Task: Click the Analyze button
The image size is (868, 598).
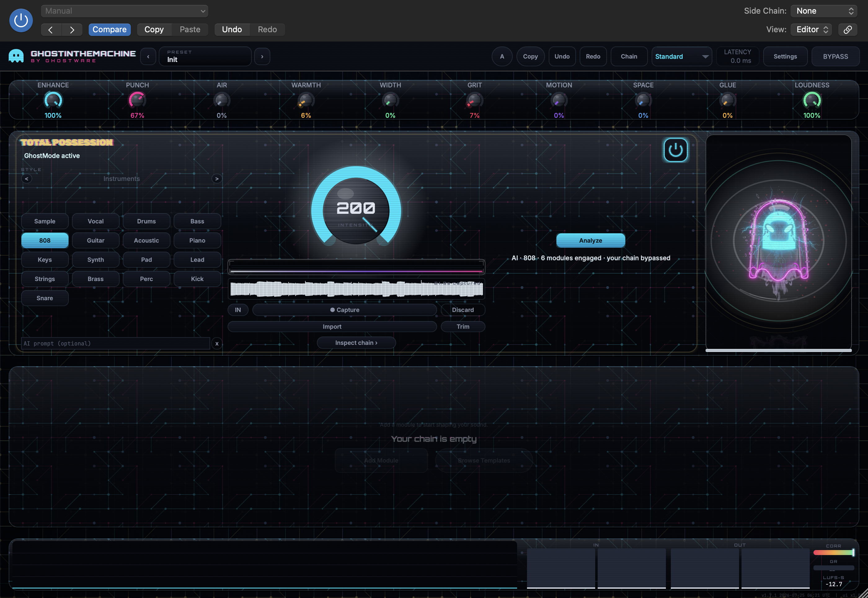Action: [x=591, y=240]
